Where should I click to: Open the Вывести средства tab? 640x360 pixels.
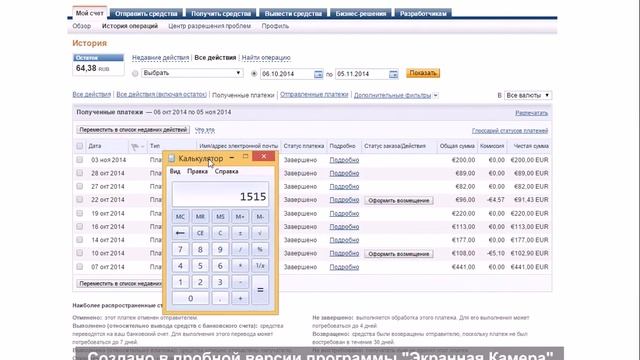pyautogui.click(x=293, y=13)
